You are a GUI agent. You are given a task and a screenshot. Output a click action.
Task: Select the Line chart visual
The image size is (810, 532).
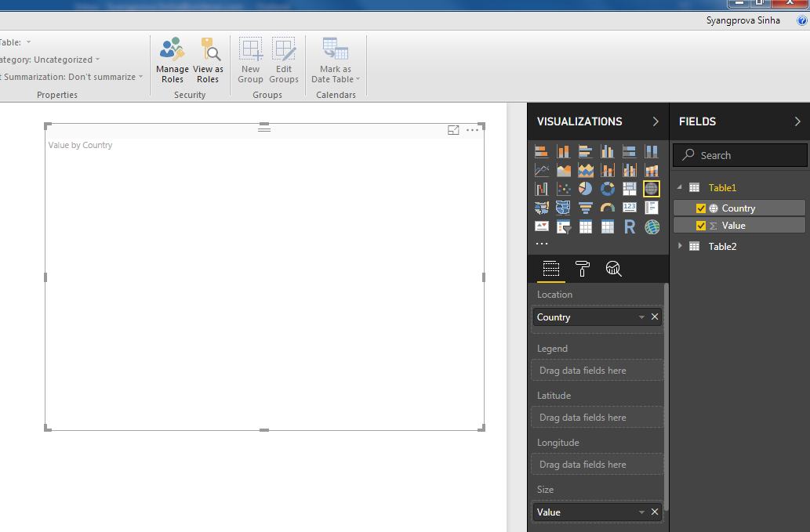click(x=541, y=170)
